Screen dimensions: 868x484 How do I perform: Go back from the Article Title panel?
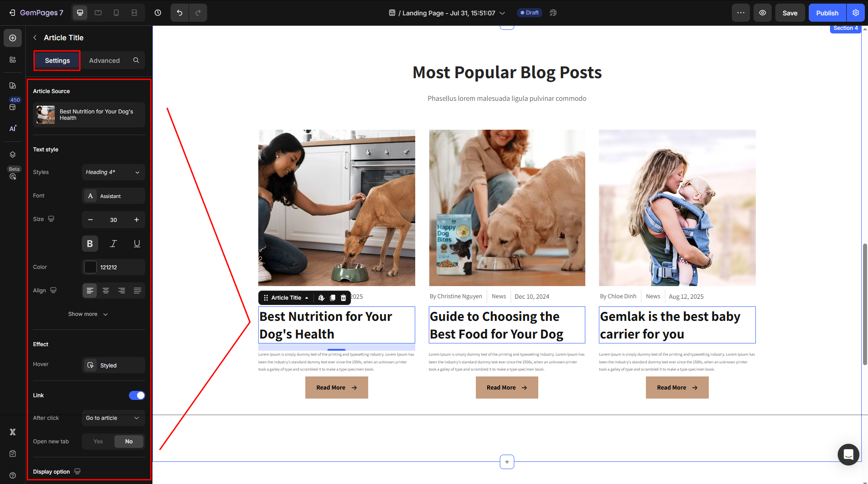click(35, 38)
